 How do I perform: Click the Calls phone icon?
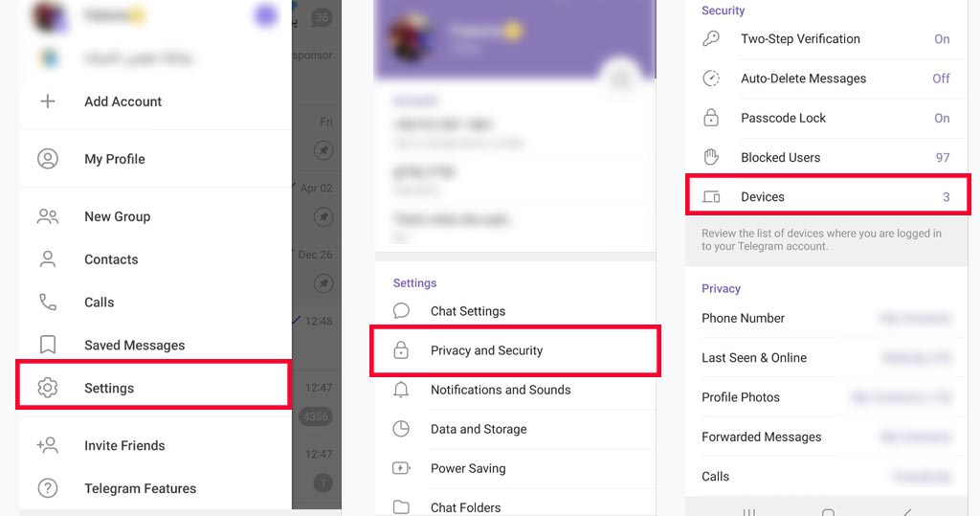[48, 303]
